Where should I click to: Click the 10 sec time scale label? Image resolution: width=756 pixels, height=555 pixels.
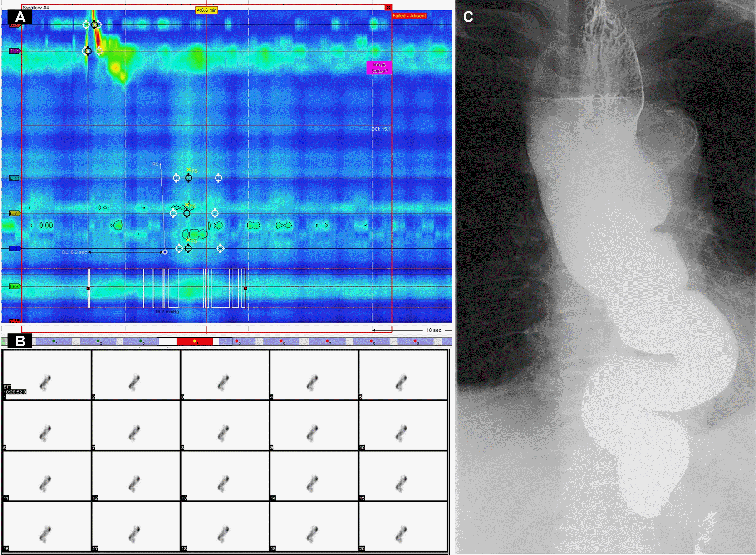coord(434,330)
